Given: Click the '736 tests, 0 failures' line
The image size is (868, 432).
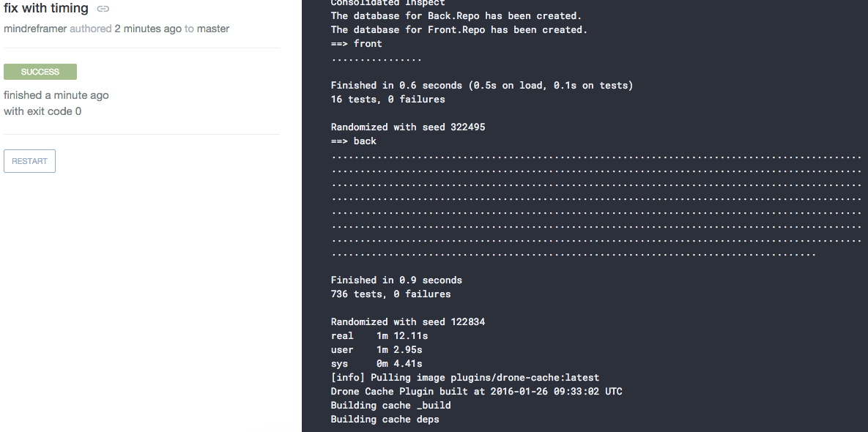Looking at the screenshot, I should [x=391, y=294].
